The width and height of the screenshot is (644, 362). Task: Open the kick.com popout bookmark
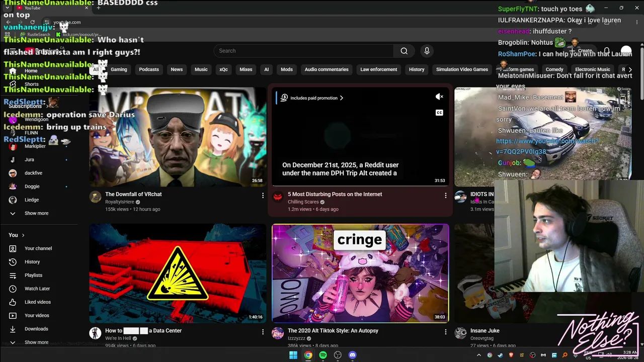pos(78,35)
